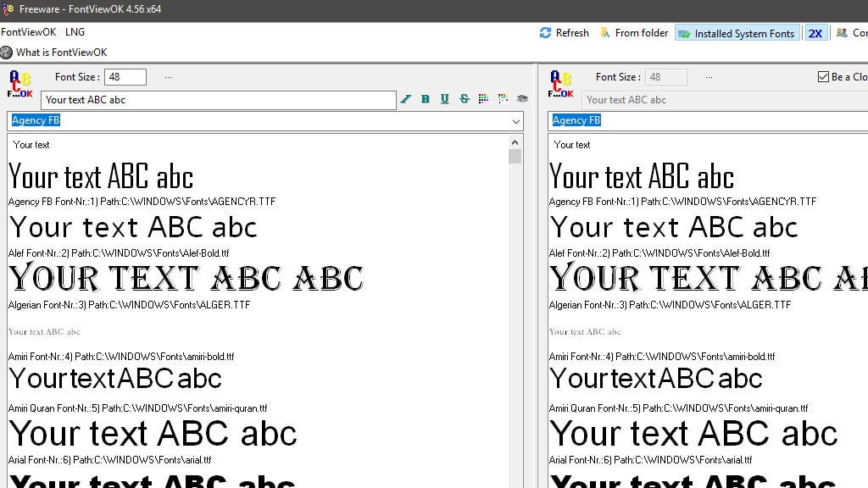The width and height of the screenshot is (868, 488).
Task: Click the printer icon in left panel
Action: coord(522,99)
